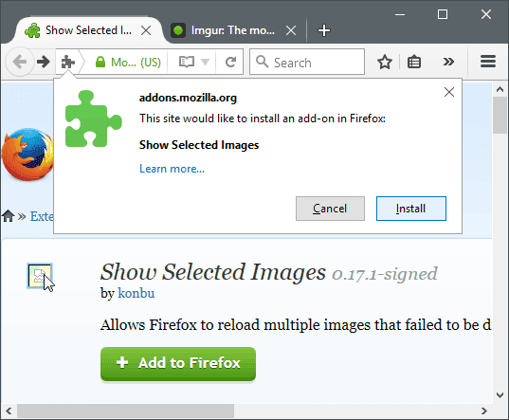This screenshot has height=420, width=509.
Task: Click the horizontal scrollbar right arrow
Action: 484,411
